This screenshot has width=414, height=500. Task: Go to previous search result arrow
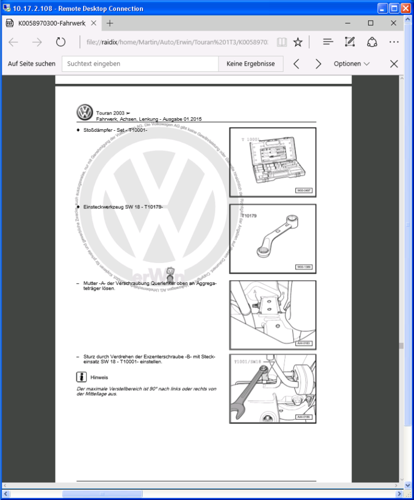(x=296, y=64)
